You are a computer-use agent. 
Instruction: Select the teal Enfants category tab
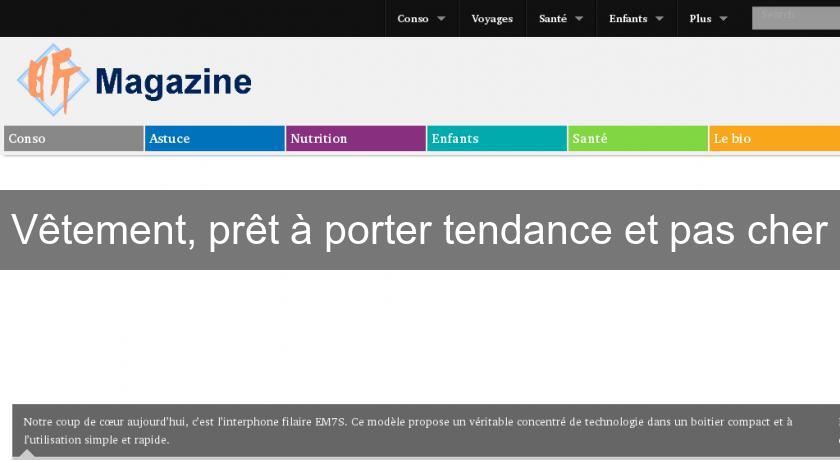coord(497,139)
